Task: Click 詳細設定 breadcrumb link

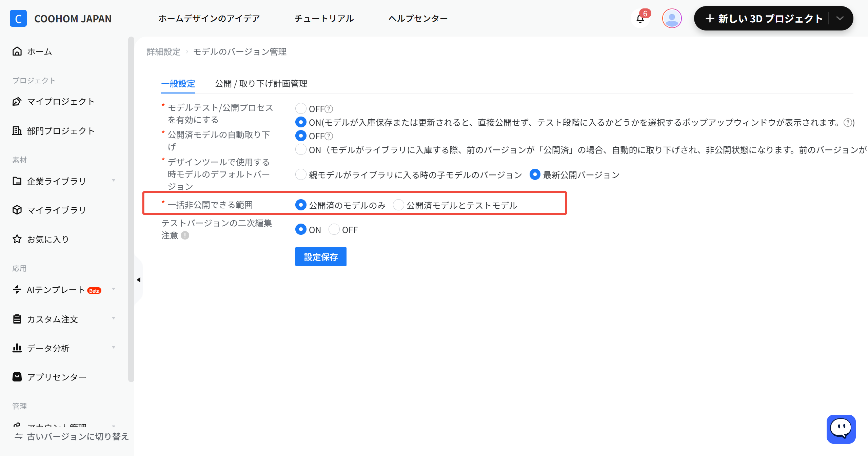Action: 163,52
